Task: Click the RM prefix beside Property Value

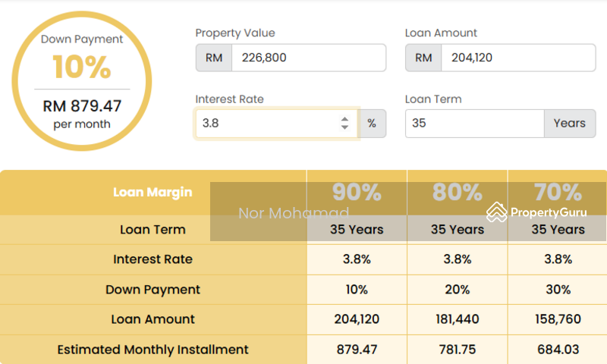Action: [213, 58]
